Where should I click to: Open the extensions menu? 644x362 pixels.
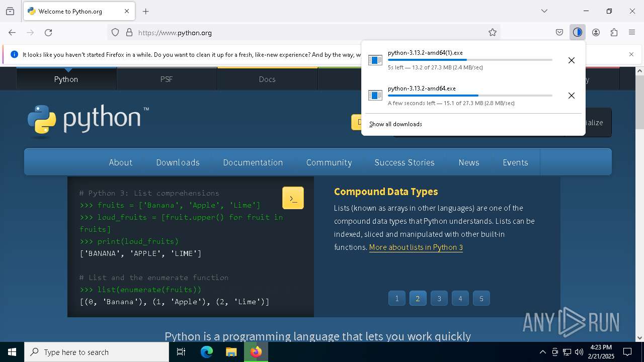(614, 33)
